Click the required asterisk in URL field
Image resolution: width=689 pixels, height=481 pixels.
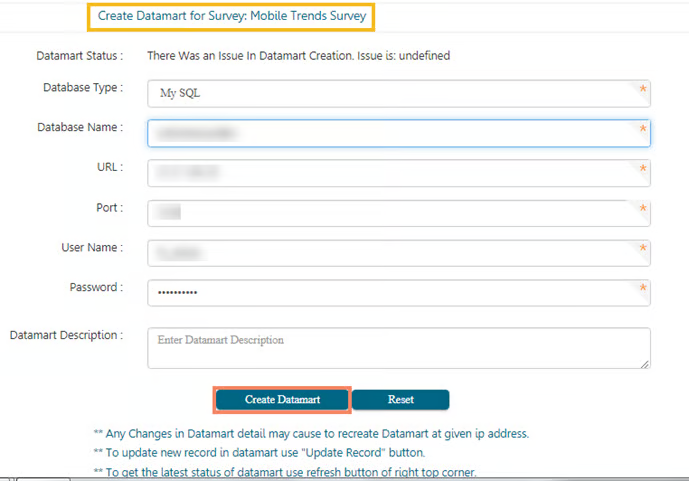(x=642, y=171)
